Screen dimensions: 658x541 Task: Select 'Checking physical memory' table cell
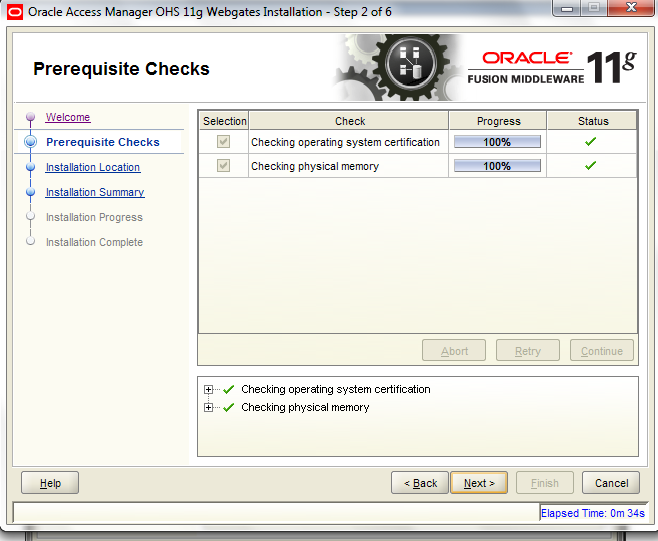[348, 166]
